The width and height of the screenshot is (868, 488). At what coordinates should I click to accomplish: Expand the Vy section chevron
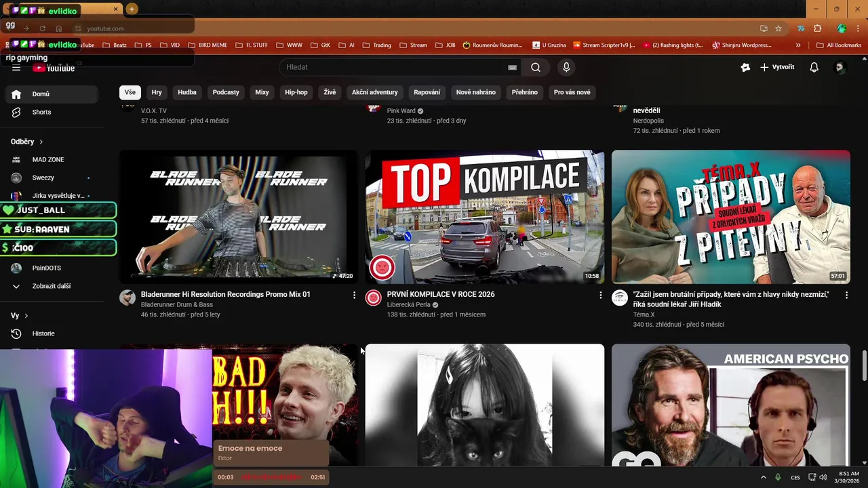click(x=26, y=316)
